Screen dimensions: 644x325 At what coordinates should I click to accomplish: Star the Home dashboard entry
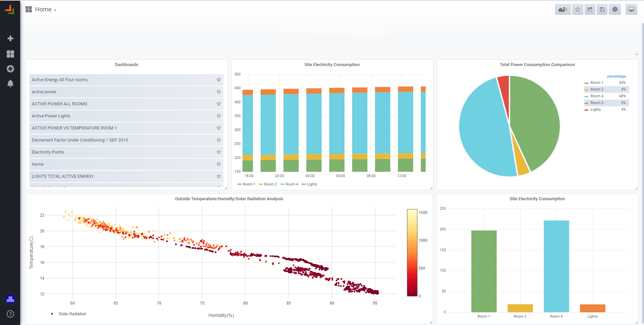[x=219, y=164]
